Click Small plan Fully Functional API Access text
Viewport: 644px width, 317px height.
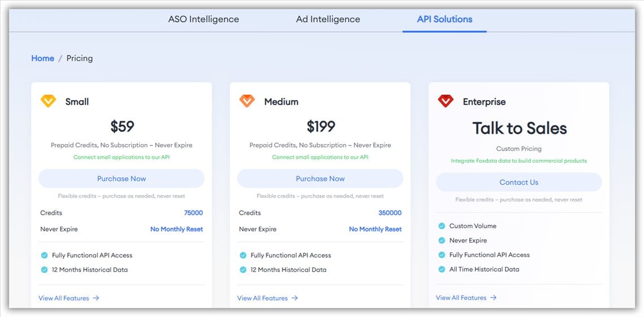click(x=92, y=255)
